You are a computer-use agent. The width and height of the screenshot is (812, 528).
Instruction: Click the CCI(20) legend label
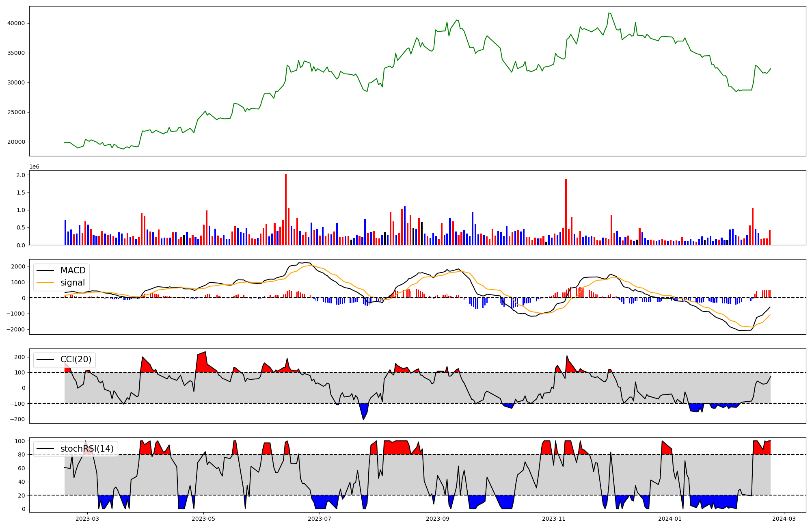pyautogui.click(x=76, y=359)
